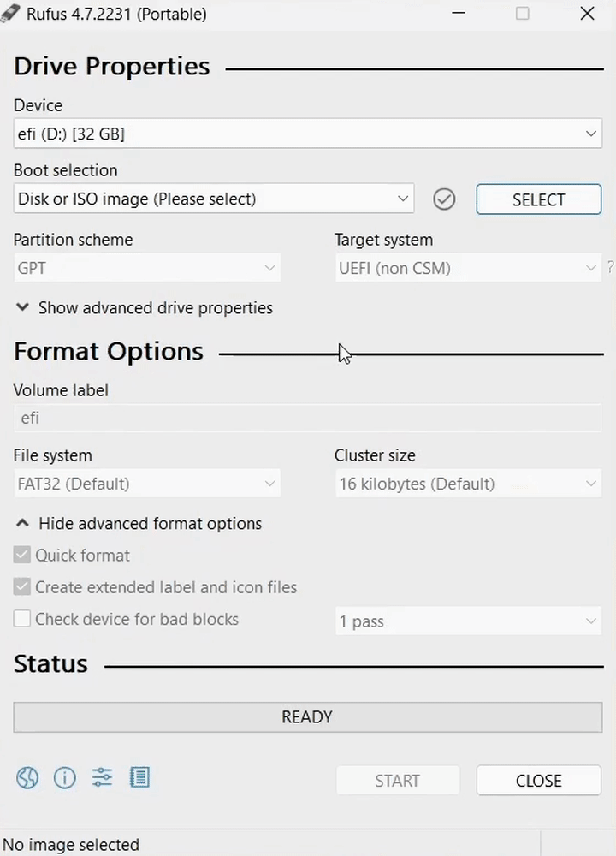
Task: Show the log window icon
Action: coord(139,777)
